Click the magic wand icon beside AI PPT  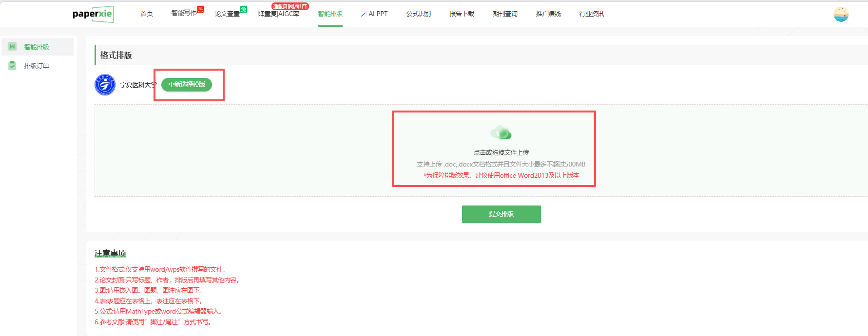click(364, 14)
